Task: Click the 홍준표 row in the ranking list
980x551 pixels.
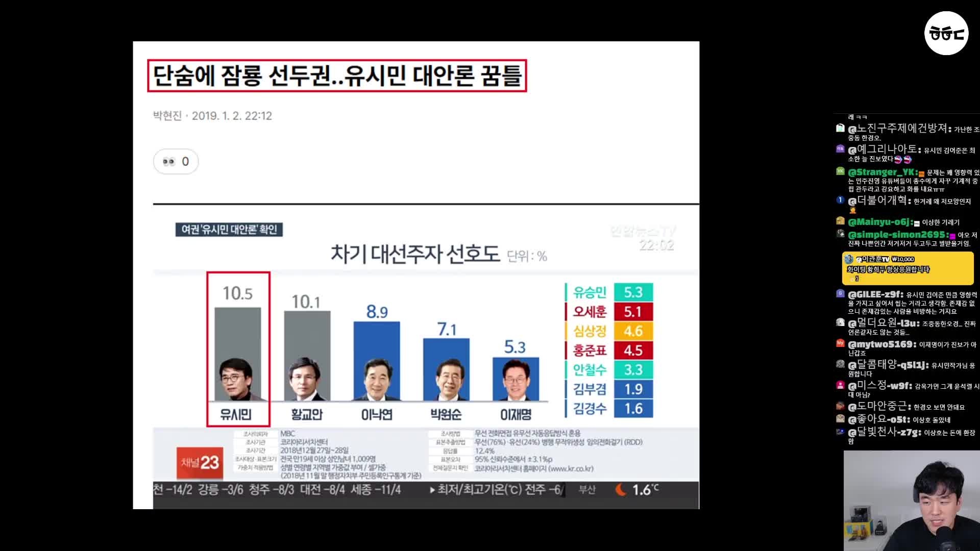Action: 609,350
